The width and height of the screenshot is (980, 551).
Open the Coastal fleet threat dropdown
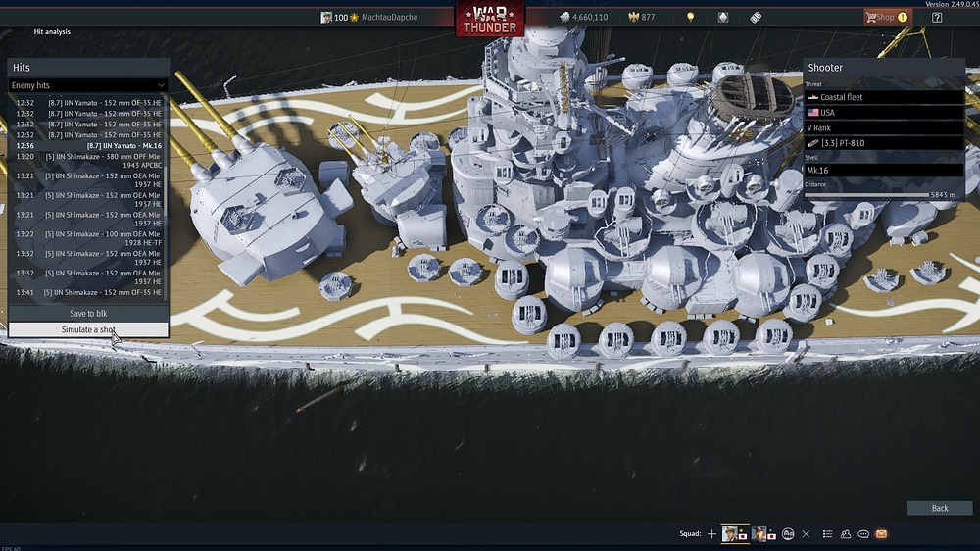point(883,97)
